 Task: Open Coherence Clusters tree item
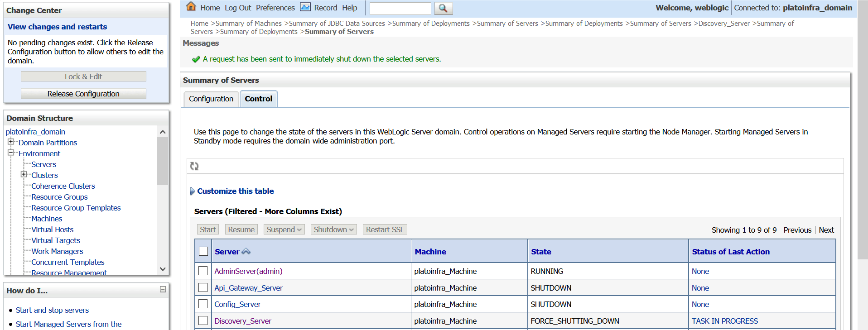click(63, 186)
